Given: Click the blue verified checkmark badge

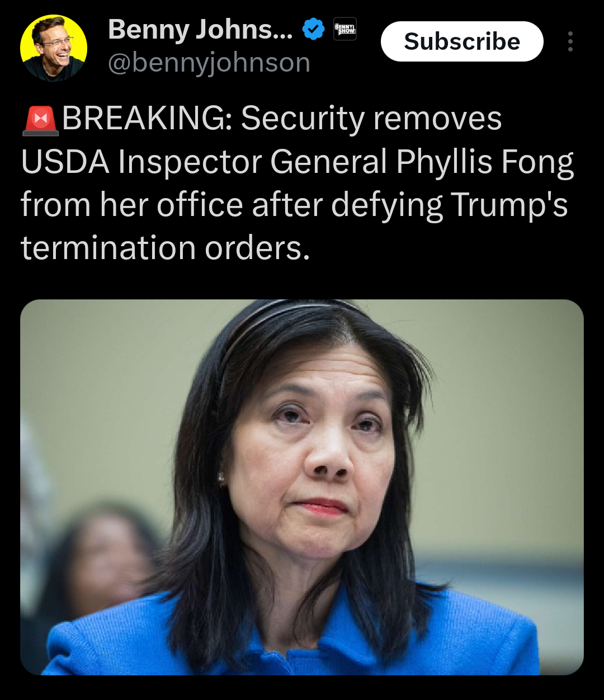Looking at the screenshot, I should pos(313,30).
